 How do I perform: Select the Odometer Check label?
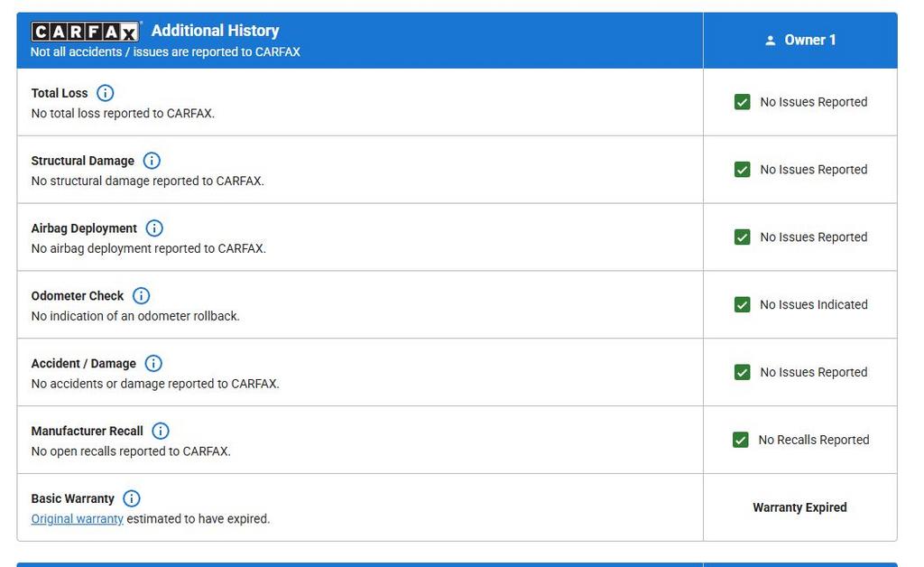tap(78, 296)
